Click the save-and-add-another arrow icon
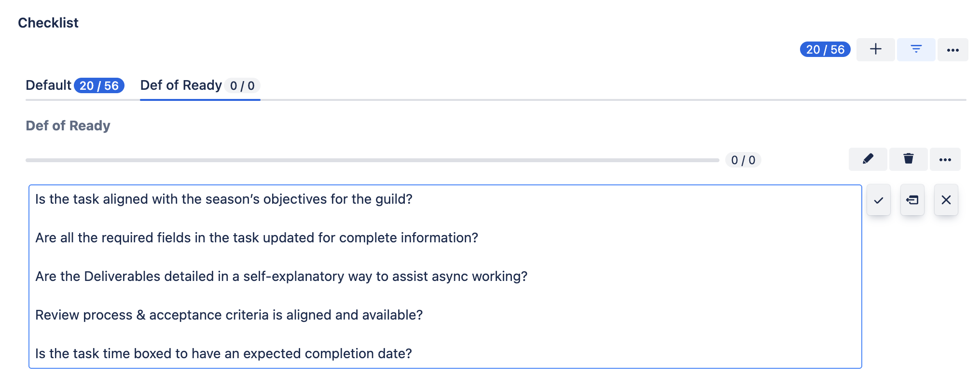The height and width of the screenshot is (377, 980). point(912,200)
